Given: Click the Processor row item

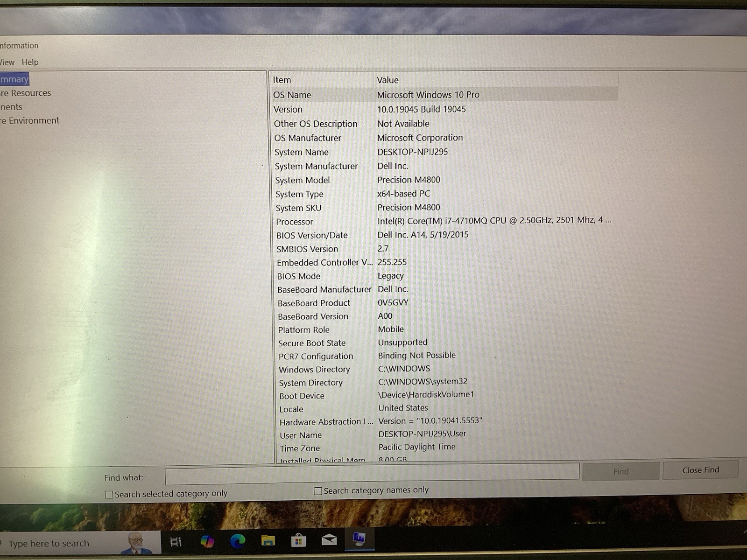Looking at the screenshot, I should (x=295, y=222).
